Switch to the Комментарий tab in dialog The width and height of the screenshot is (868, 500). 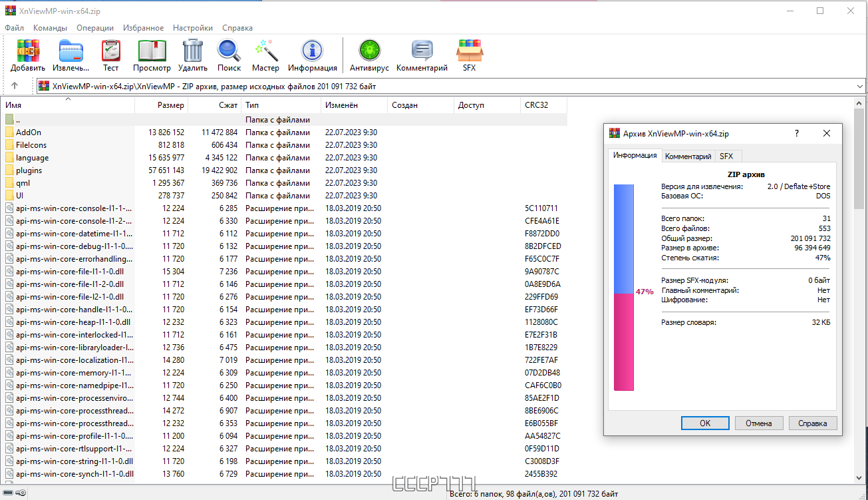pos(688,156)
